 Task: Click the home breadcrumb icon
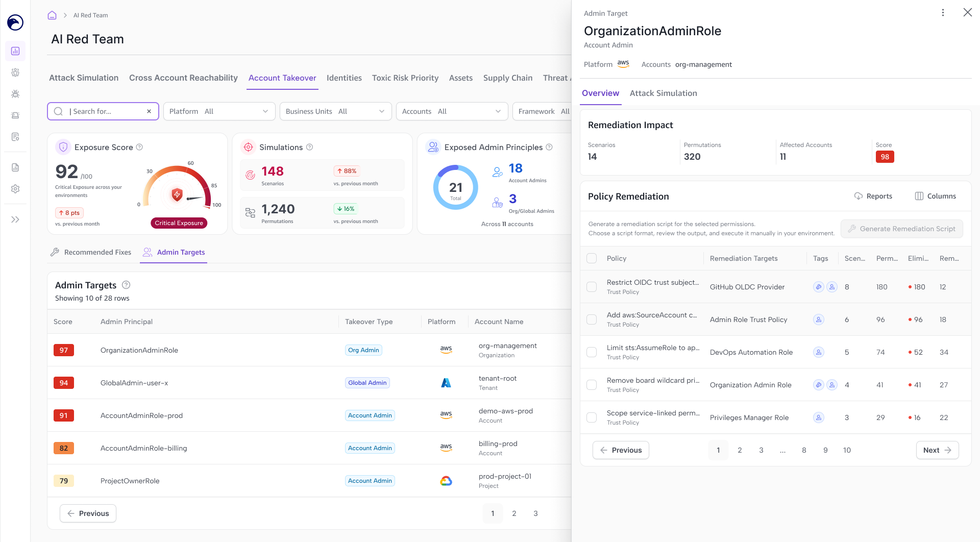[52, 15]
